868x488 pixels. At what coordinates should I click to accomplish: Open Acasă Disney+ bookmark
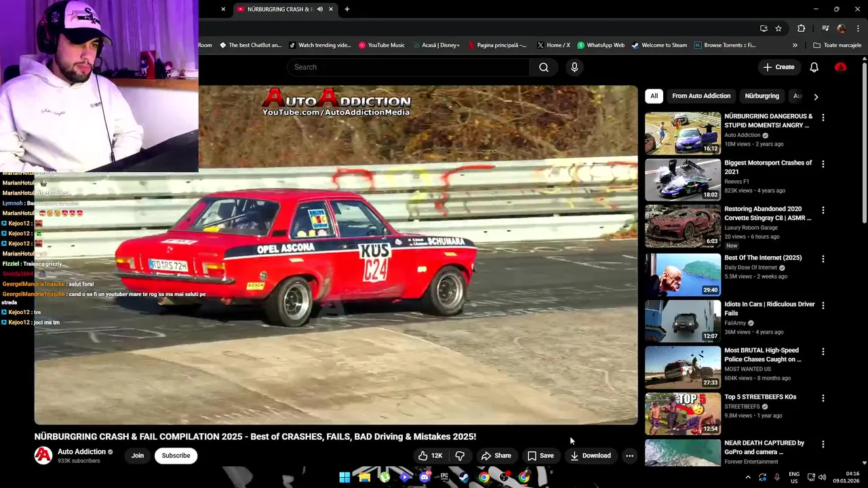click(x=435, y=45)
